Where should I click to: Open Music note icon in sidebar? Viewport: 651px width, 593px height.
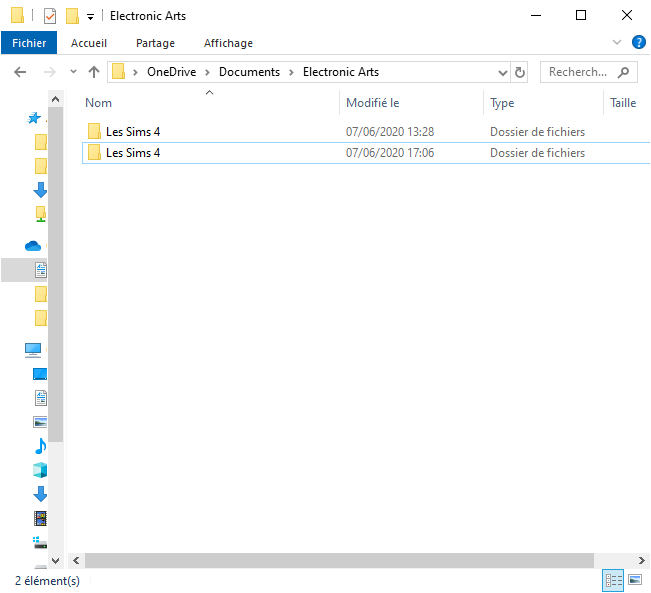tap(40, 446)
